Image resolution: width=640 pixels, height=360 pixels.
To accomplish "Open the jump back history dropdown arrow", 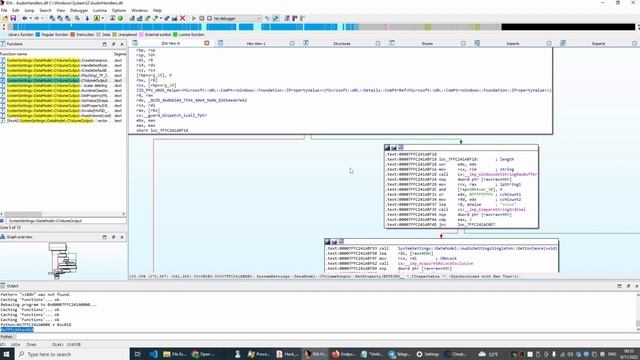I will [x=30, y=18].
